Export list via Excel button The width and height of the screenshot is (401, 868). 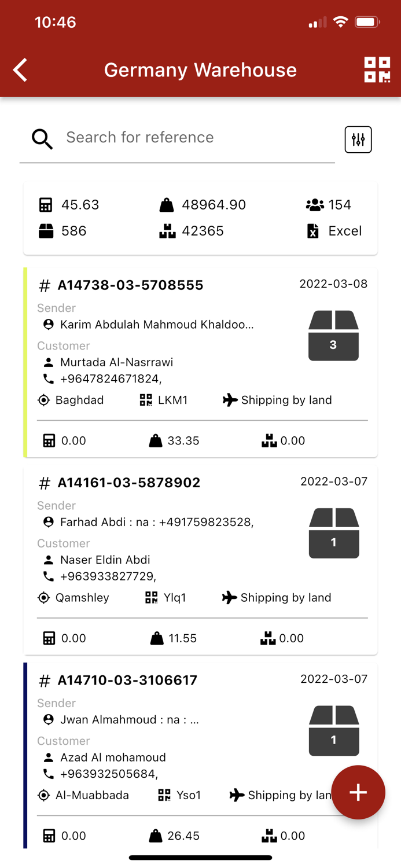click(334, 231)
